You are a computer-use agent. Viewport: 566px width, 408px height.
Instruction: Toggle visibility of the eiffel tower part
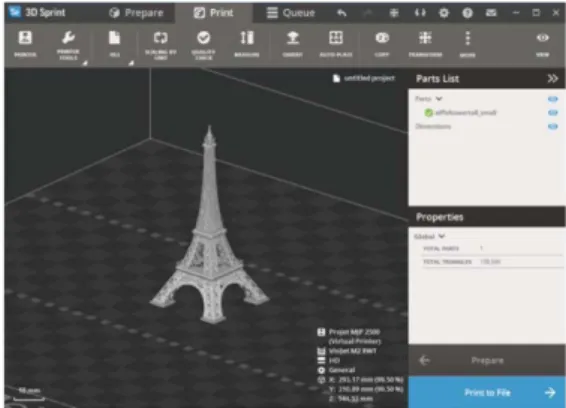553,113
